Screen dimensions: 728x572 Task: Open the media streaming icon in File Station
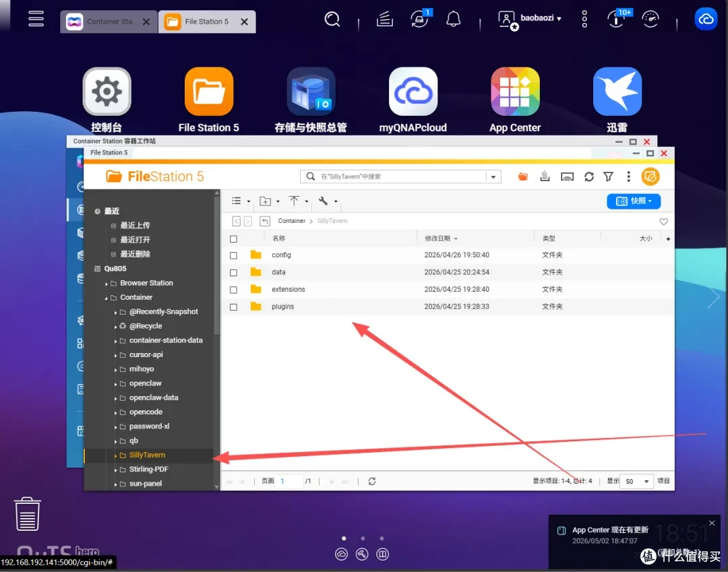[x=567, y=177]
